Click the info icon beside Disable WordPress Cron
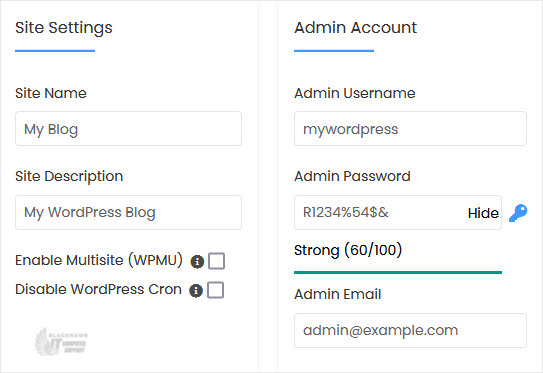543x373 pixels. [196, 291]
